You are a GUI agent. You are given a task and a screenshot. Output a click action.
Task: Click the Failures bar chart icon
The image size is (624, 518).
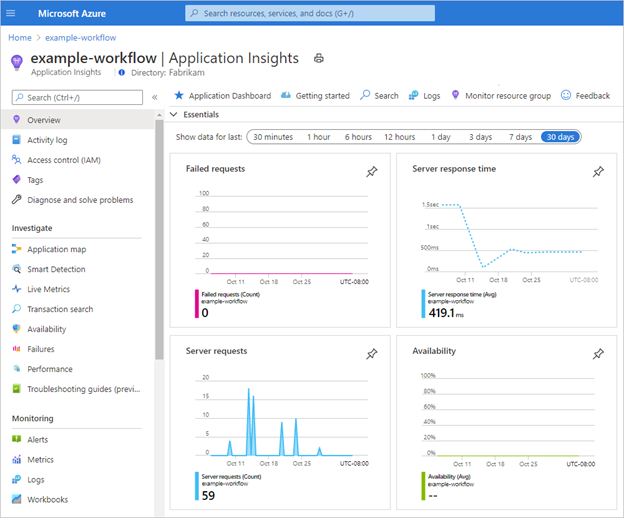tap(16, 349)
